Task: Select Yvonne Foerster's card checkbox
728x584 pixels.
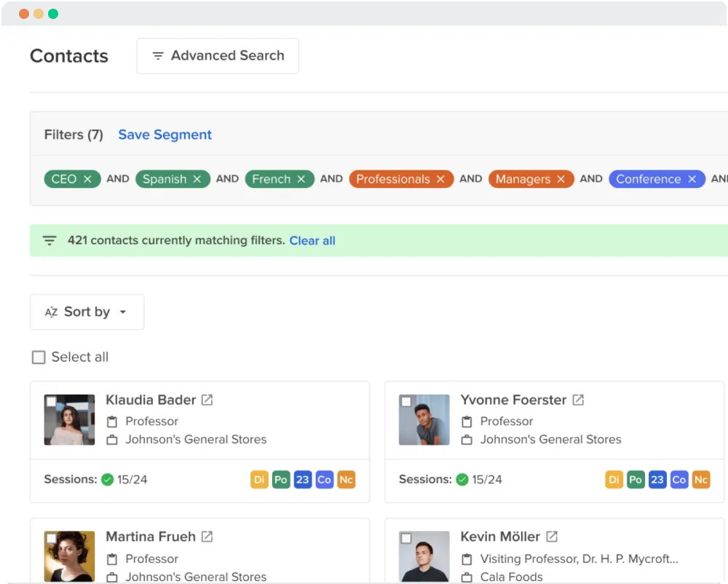Action: point(406,401)
